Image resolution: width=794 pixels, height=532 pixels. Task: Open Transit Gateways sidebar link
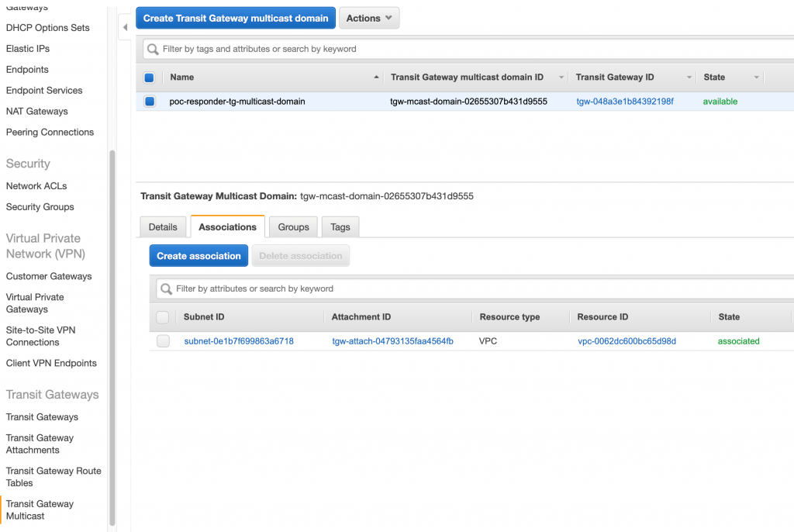(x=42, y=417)
